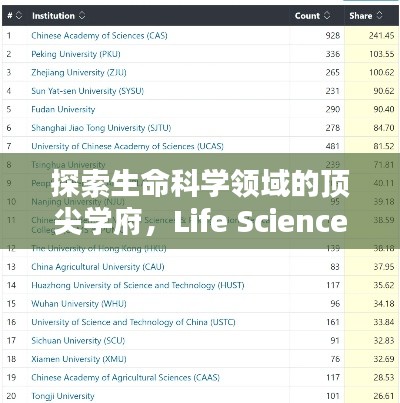Open the Tongji University link
The image size is (400, 403).
[63, 396]
